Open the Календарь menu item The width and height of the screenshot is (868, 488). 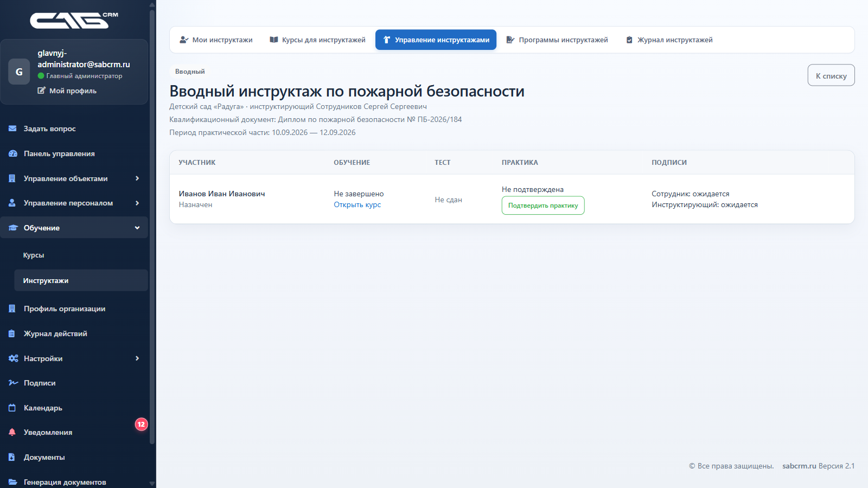pos(74,408)
